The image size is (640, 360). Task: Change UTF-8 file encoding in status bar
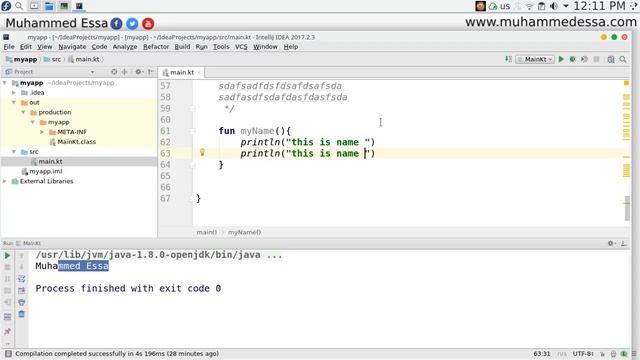click(583, 353)
